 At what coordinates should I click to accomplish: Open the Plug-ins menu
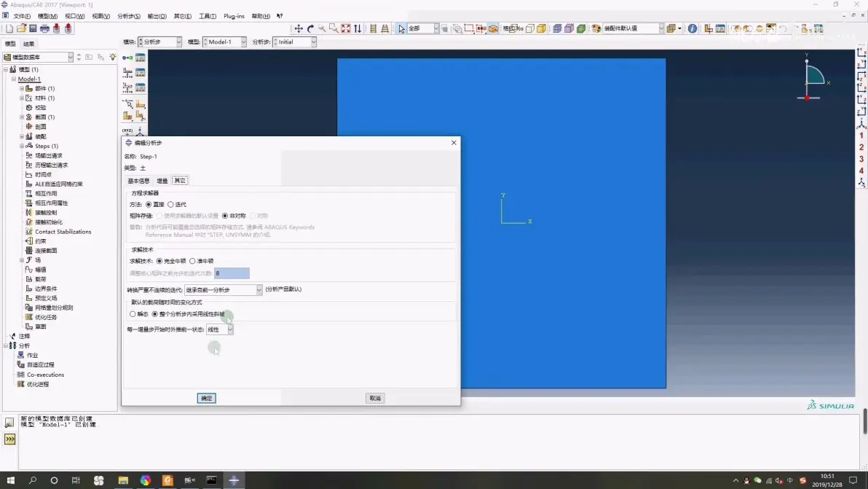click(234, 16)
